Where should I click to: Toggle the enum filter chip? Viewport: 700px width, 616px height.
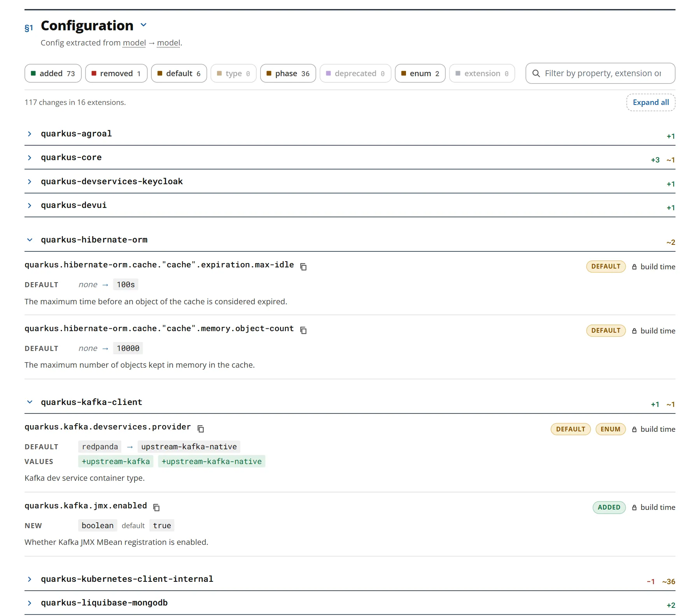tap(420, 73)
